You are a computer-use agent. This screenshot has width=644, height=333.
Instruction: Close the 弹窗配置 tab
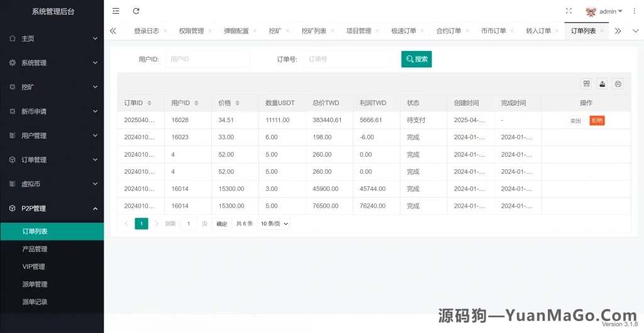tap(255, 31)
